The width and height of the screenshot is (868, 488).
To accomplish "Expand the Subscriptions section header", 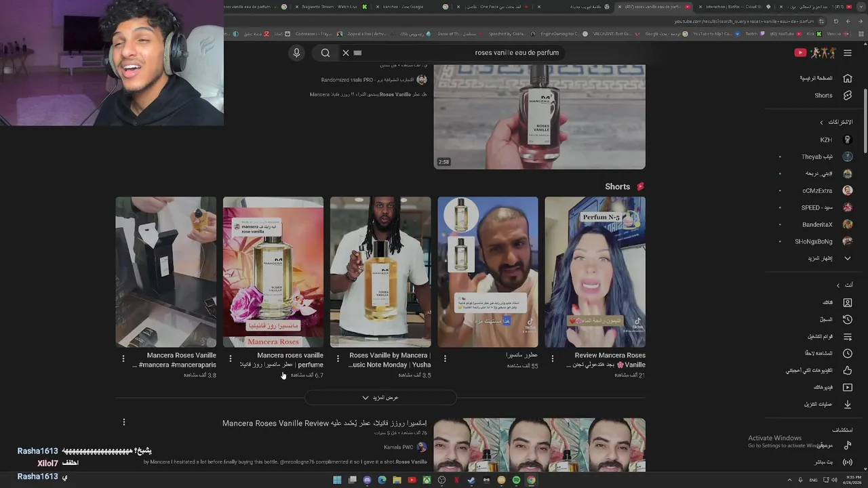I will coord(835,122).
